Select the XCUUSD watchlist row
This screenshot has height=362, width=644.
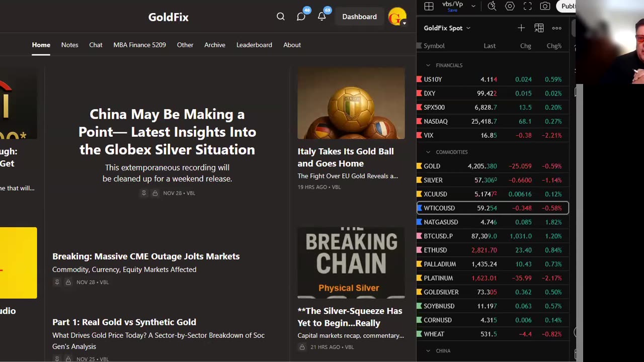[493, 194]
